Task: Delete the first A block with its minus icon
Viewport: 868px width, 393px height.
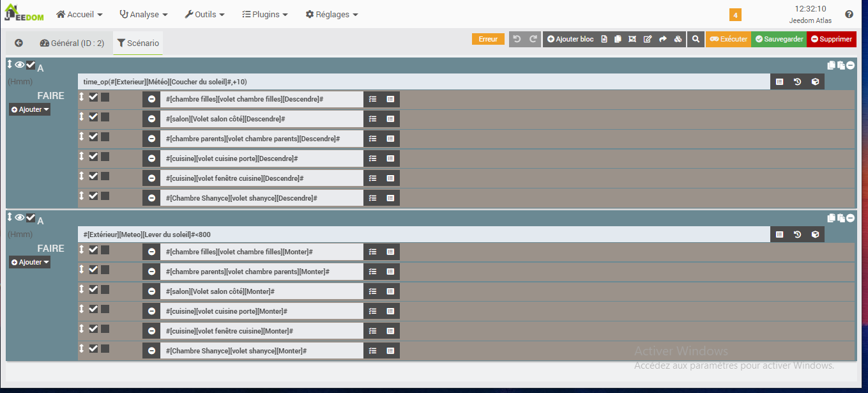Action: coord(851,65)
